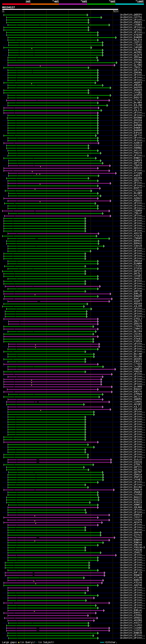Select hit label UniRef100_Q12674
Image resolution: width=146 pixels, height=644 pixels.
click(131, 55)
